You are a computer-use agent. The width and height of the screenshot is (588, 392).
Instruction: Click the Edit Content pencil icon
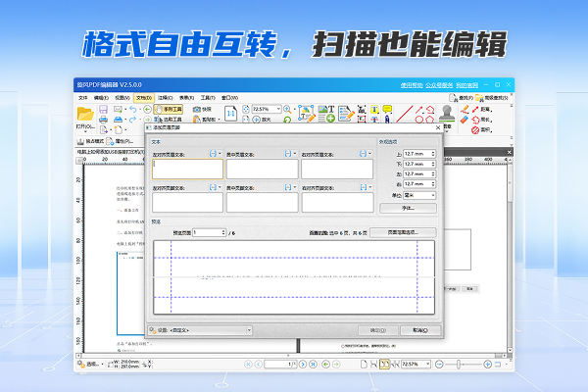(307, 114)
